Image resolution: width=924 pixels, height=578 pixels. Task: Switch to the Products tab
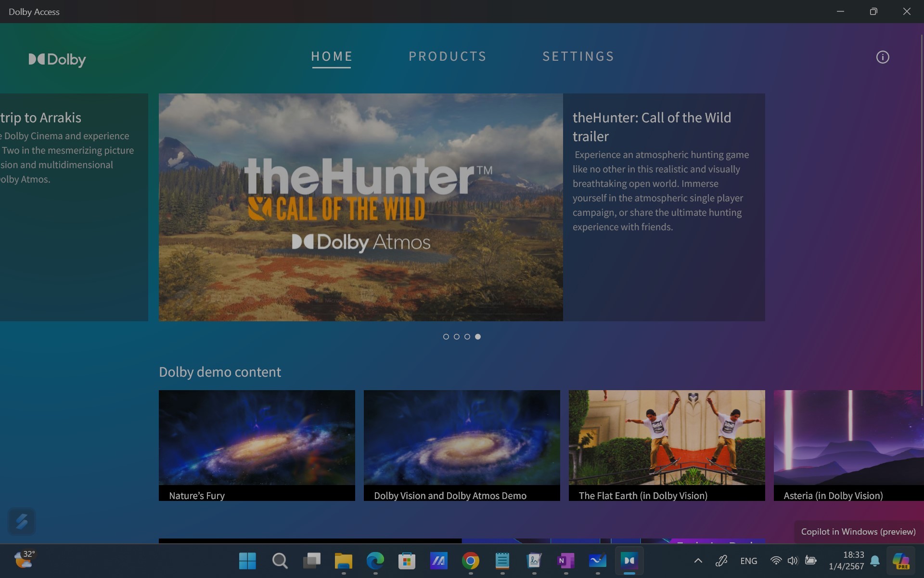coord(448,56)
